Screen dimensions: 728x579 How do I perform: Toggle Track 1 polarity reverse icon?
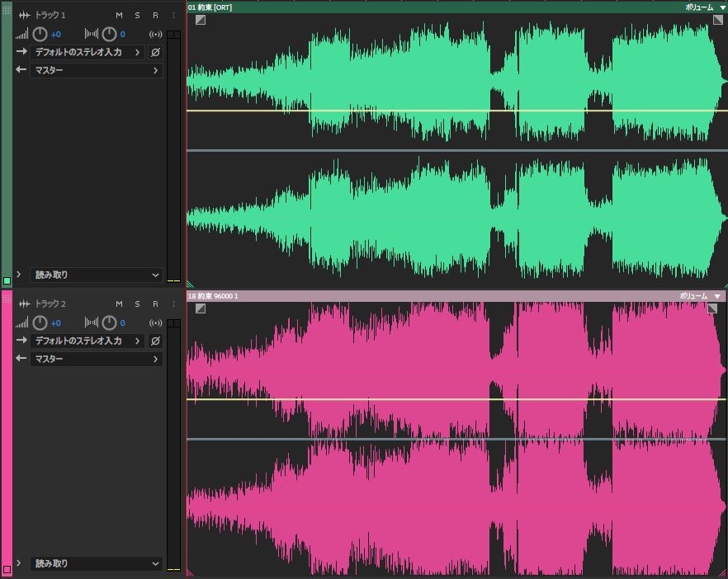pos(155,52)
